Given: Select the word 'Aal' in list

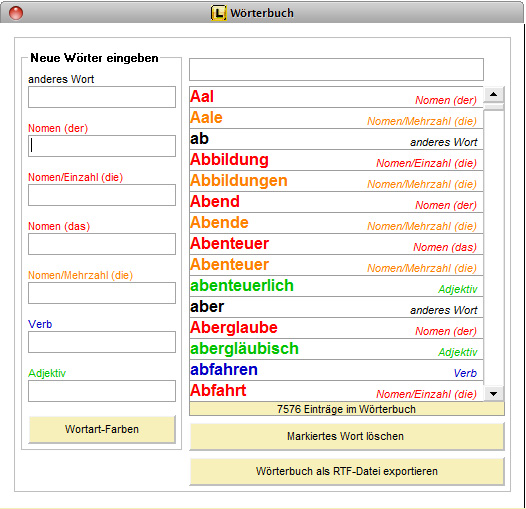Looking at the screenshot, I should pyautogui.click(x=336, y=97).
